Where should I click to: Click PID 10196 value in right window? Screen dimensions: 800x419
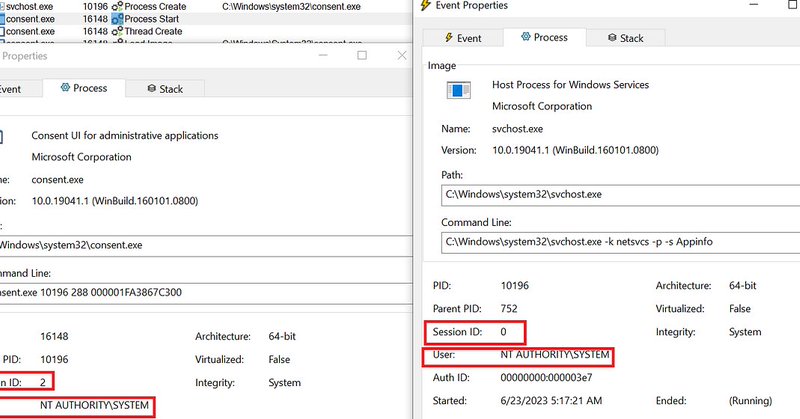(x=515, y=285)
